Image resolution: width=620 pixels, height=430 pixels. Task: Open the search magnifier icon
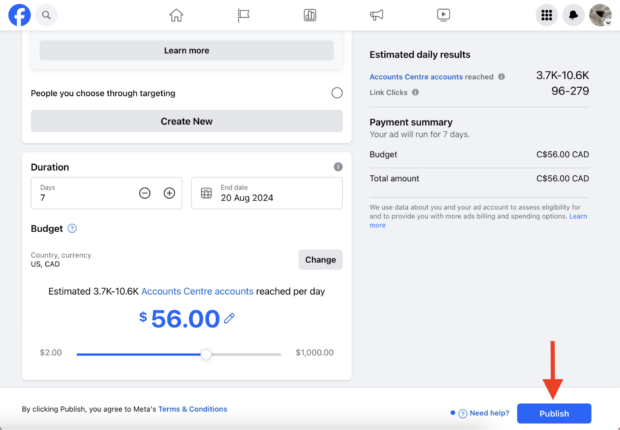click(x=46, y=15)
